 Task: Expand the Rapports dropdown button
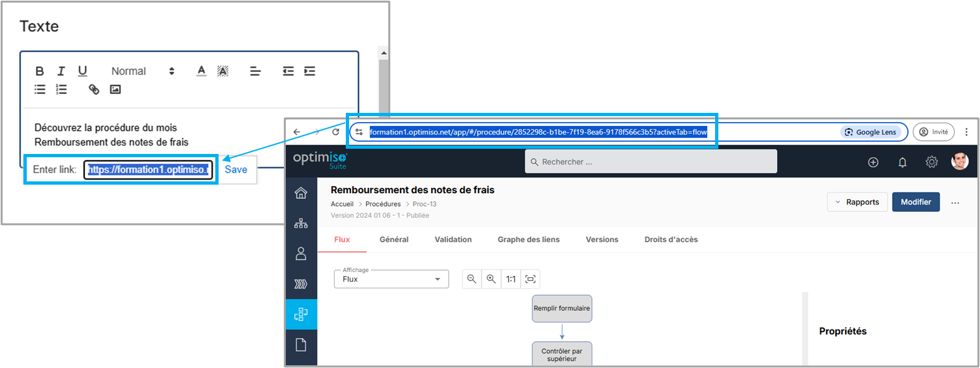[857, 202]
